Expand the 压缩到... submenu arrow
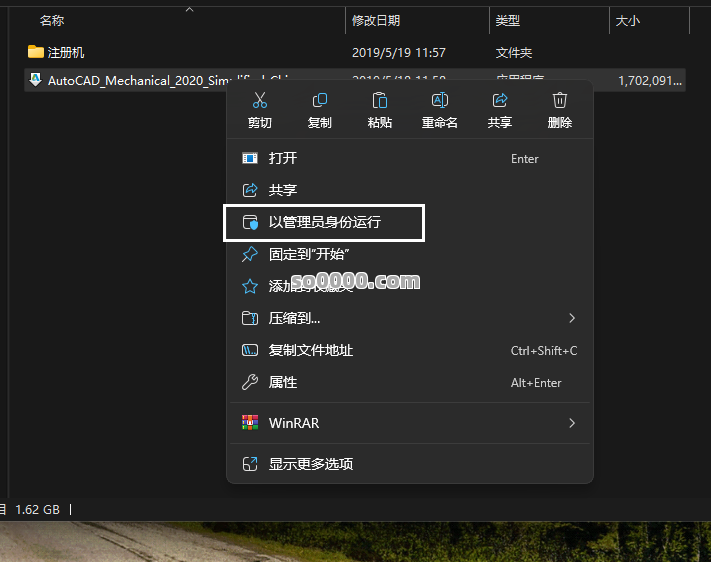 572,318
